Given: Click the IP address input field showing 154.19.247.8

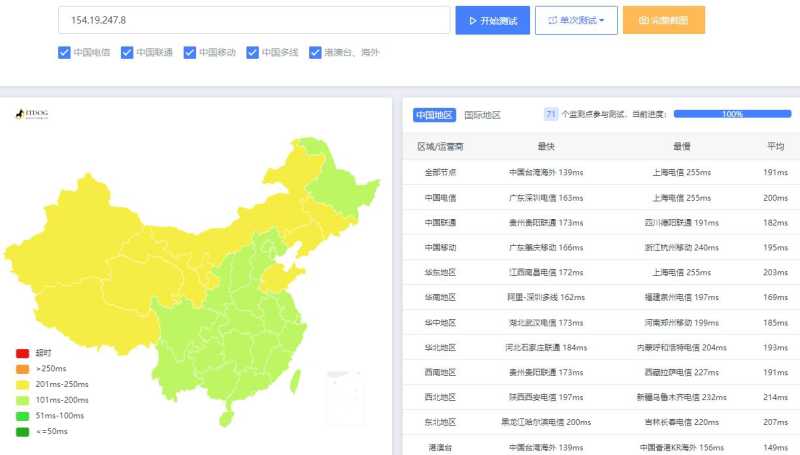Looking at the screenshot, I should tap(254, 20).
